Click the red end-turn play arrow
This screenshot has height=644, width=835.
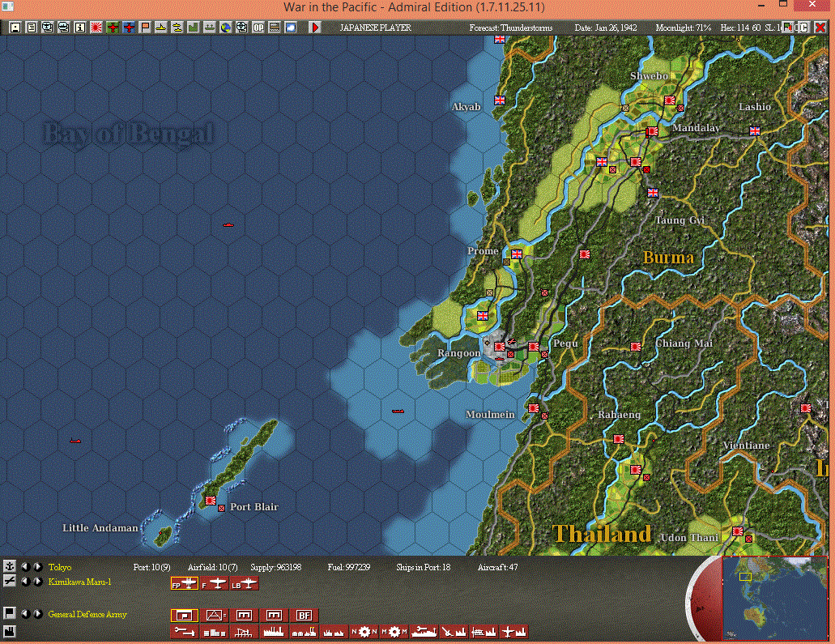(x=315, y=28)
